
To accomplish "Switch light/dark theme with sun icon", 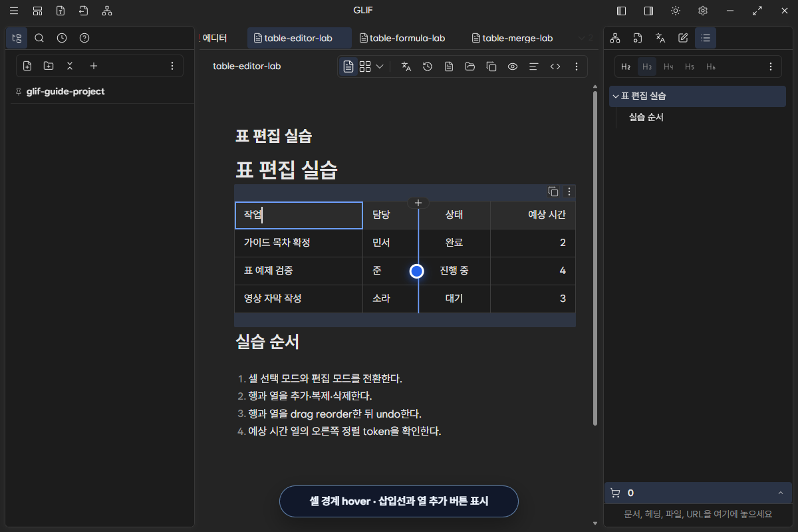I will [x=676, y=11].
